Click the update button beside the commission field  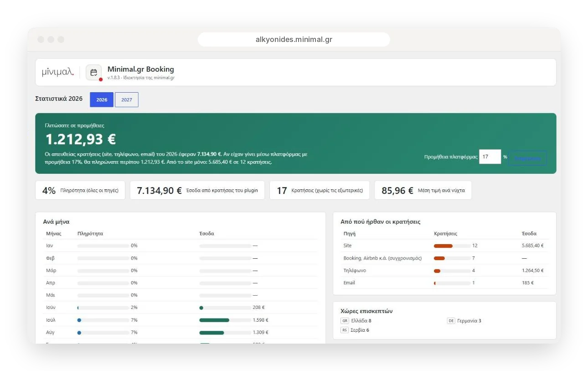tap(528, 158)
